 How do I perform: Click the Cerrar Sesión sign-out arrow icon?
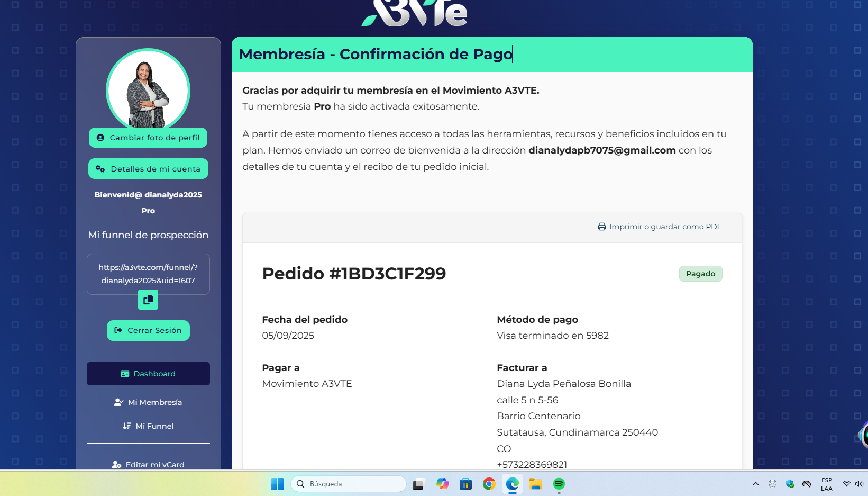pyautogui.click(x=118, y=330)
